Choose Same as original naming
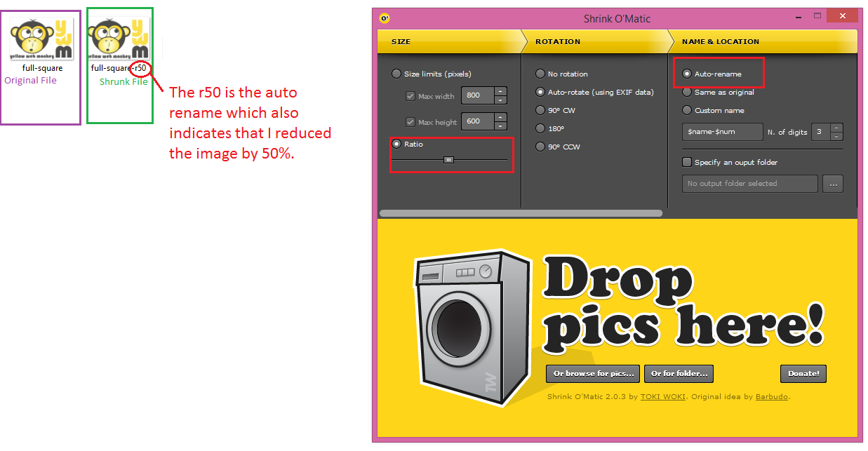 click(x=687, y=92)
